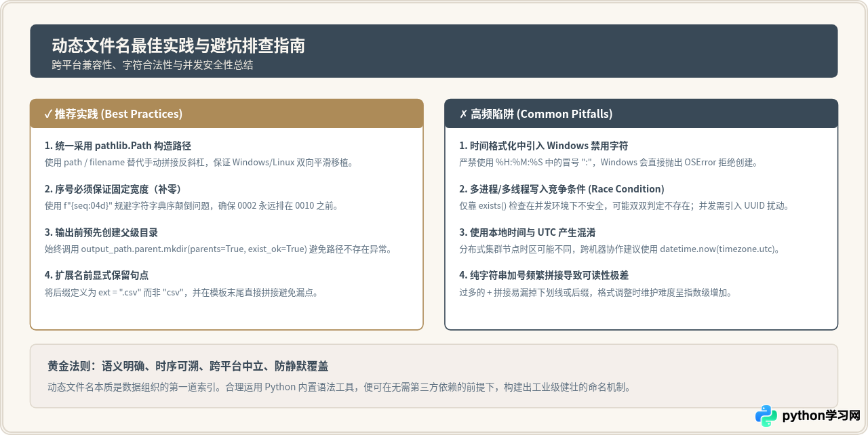Click heading "1. 统一采用 pathlib.Path 构造路径"
This screenshot has width=868, height=435.
point(118,146)
